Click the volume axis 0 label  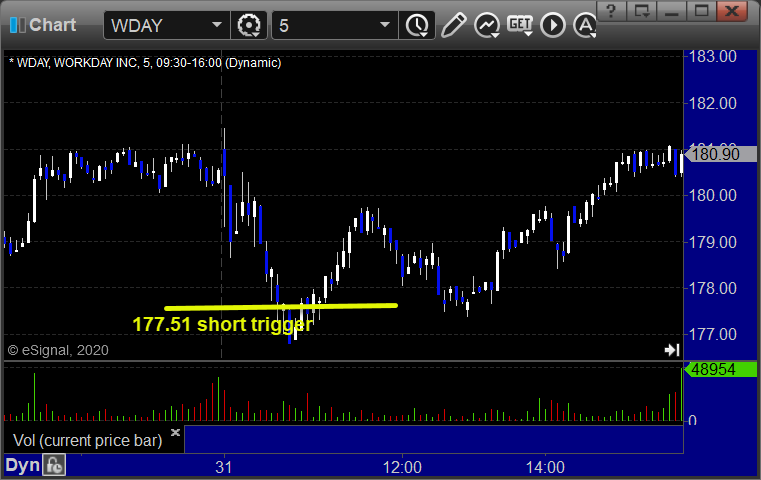(x=693, y=420)
